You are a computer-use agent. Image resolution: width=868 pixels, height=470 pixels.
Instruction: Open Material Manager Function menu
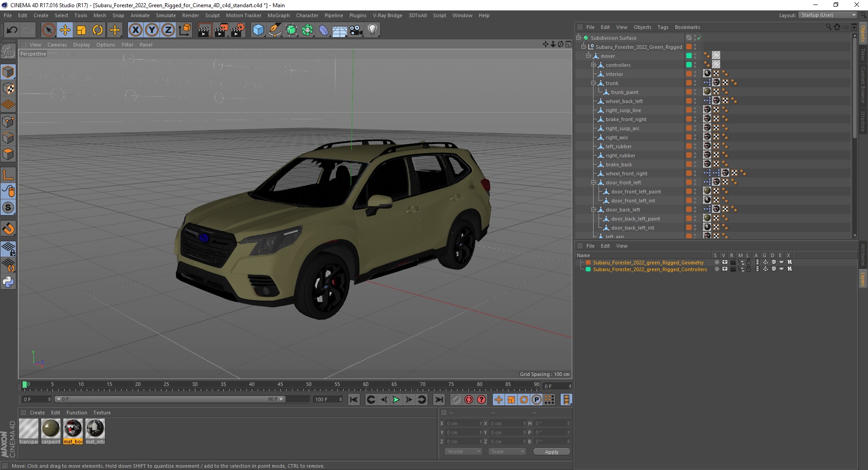pos(76,413)
